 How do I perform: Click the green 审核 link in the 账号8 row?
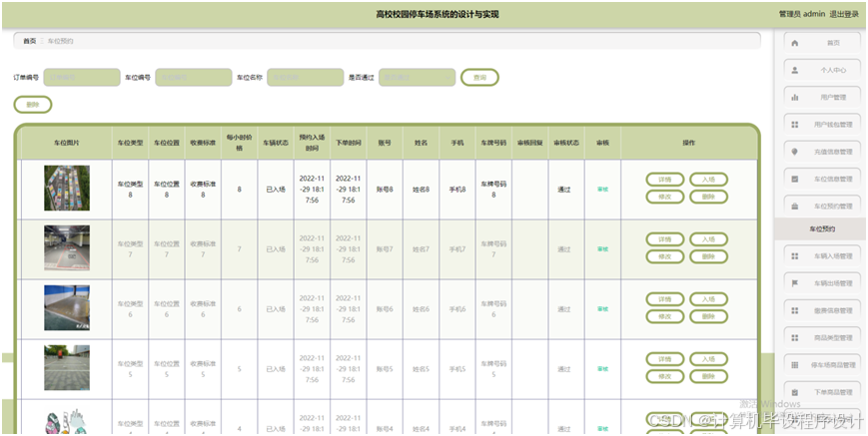(x=602, y=190)
